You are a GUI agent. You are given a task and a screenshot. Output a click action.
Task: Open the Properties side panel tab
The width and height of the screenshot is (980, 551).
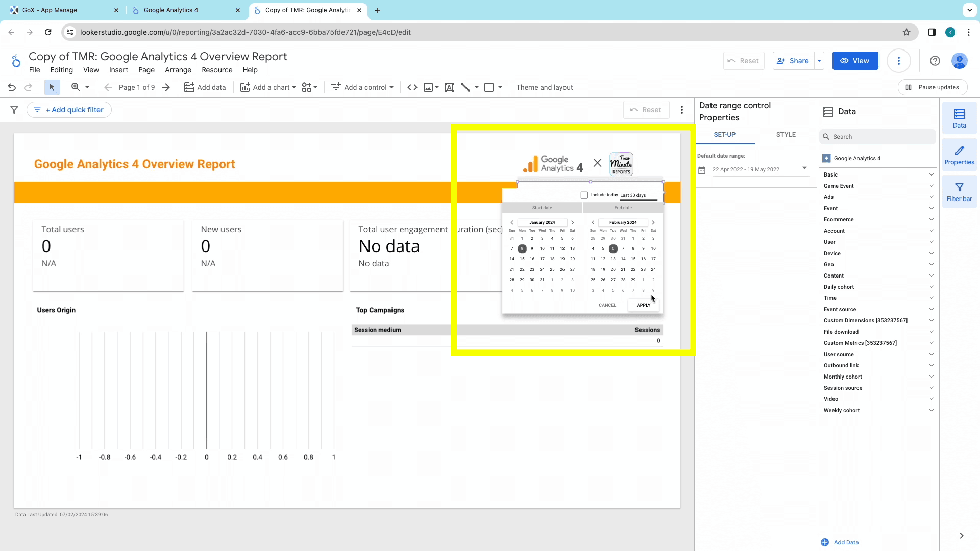point(960,155)
